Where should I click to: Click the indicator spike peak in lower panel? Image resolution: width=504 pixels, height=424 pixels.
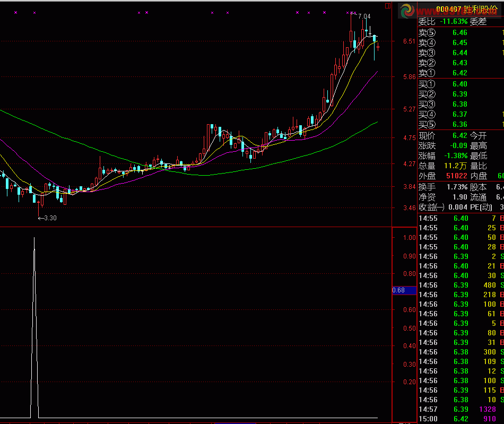(34, 238)
